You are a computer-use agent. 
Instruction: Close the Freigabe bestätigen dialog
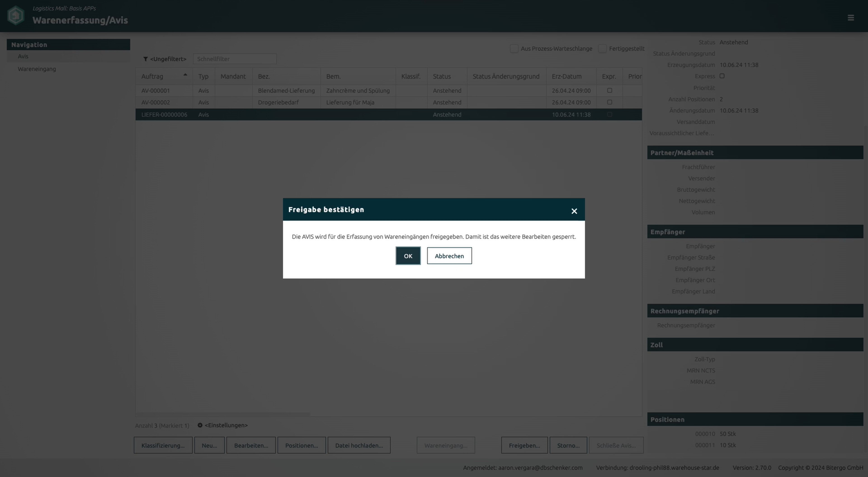pos(574,211)
